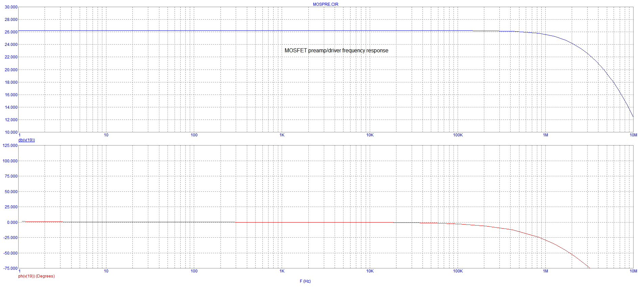Click the 125.000 phase axis label

click(x=10, y=146)
